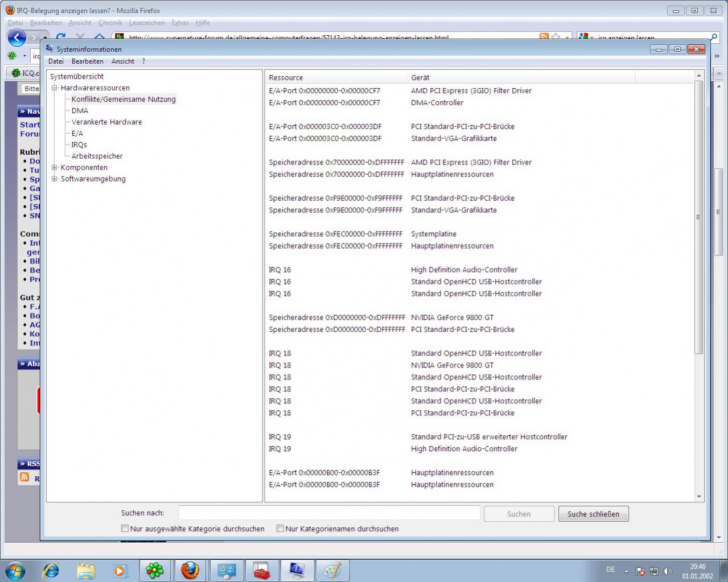Image resolution: width=728 pixels, height=582 pixels.
Task: Click the network tray icon
Action: coord(654,571)
